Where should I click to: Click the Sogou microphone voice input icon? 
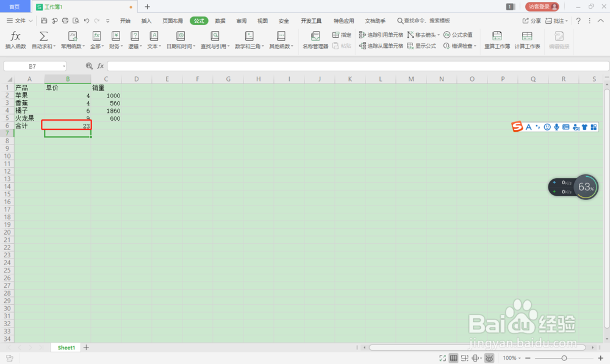[556, 127]
